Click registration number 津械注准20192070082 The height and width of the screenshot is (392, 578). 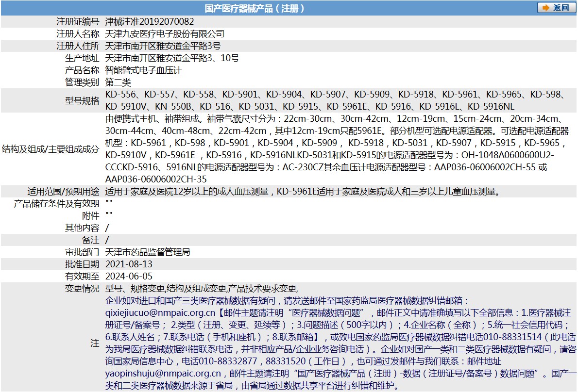pyautogui.click(x=150, y=22)
